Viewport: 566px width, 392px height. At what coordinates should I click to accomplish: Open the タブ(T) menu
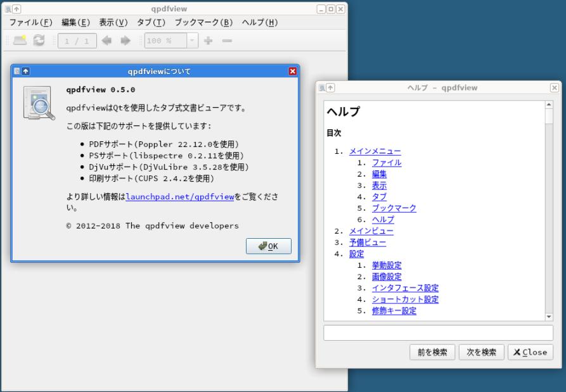coord(151,22)
